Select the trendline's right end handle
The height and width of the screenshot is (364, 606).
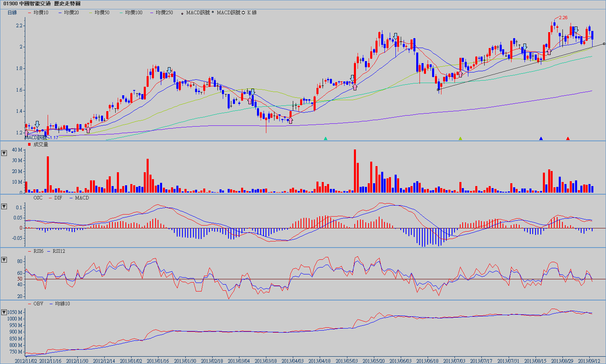point(604,44)
